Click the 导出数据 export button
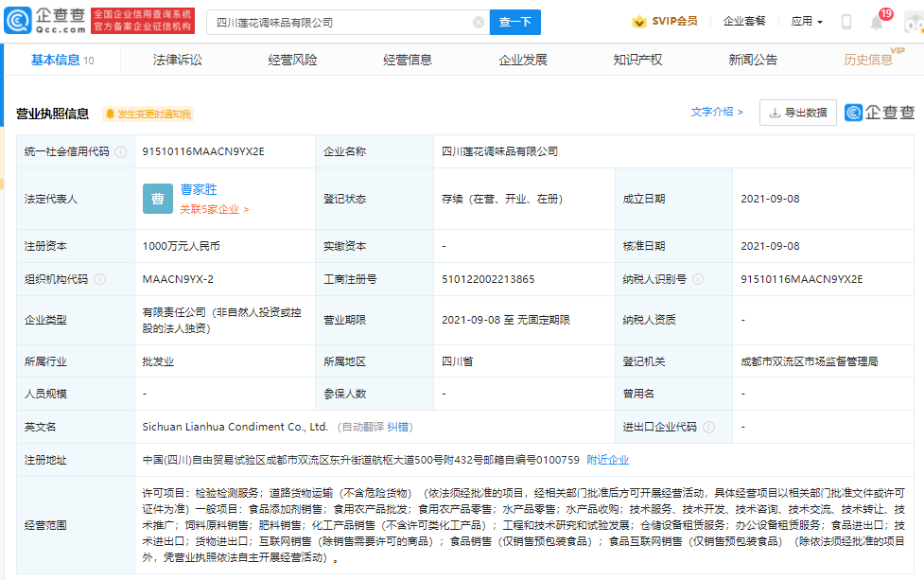This screenshot has width=924, height=580. 797,113
